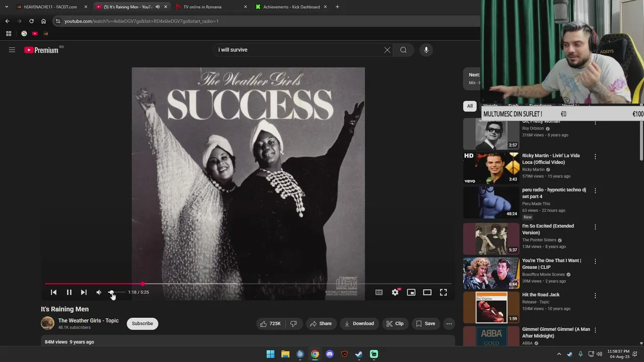Download the video

tap(359, 324)
